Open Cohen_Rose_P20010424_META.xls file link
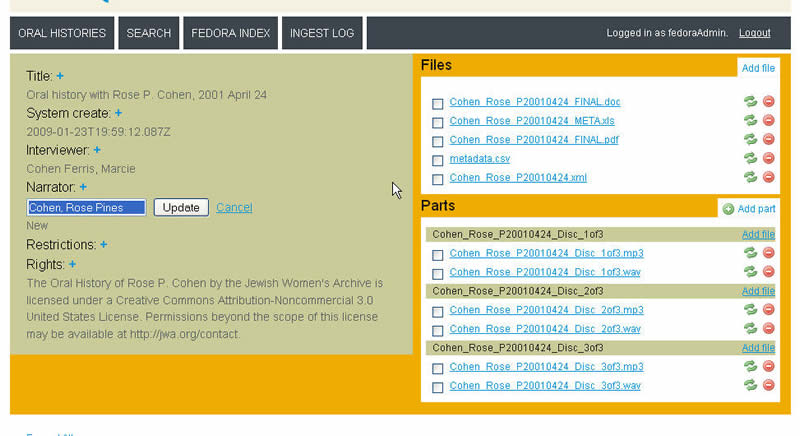800x436 pixels. (532, 121)
